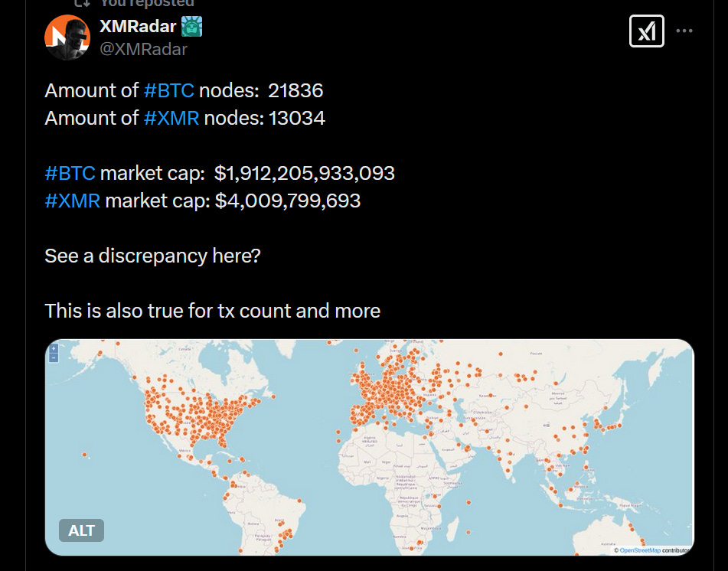
Task: Select the text "21836"
Action: 295,90
